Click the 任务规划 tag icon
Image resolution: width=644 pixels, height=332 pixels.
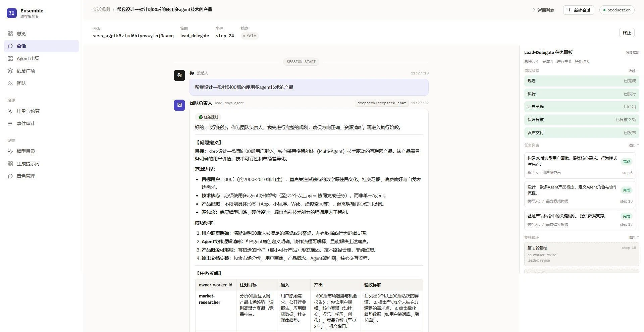click(201, 117)
